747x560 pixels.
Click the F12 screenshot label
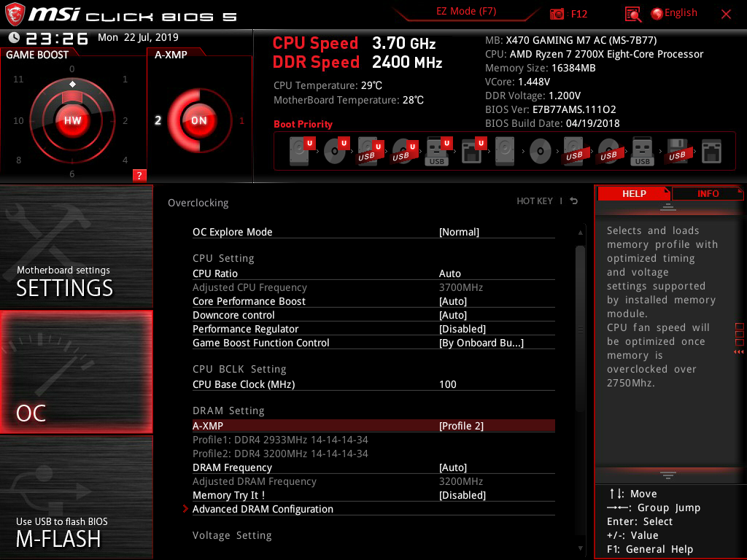pos(578,14)
